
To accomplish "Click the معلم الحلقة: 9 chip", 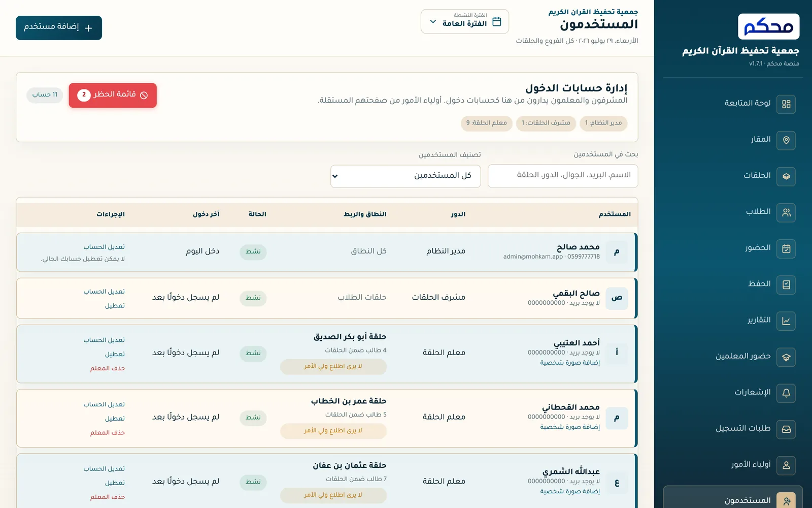I will pos(487,123).
